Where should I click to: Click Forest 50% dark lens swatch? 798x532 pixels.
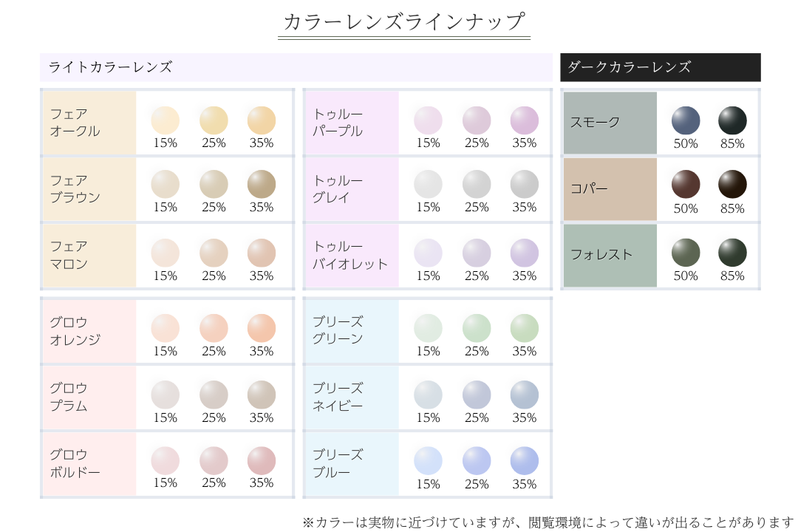tap(686, 253)
